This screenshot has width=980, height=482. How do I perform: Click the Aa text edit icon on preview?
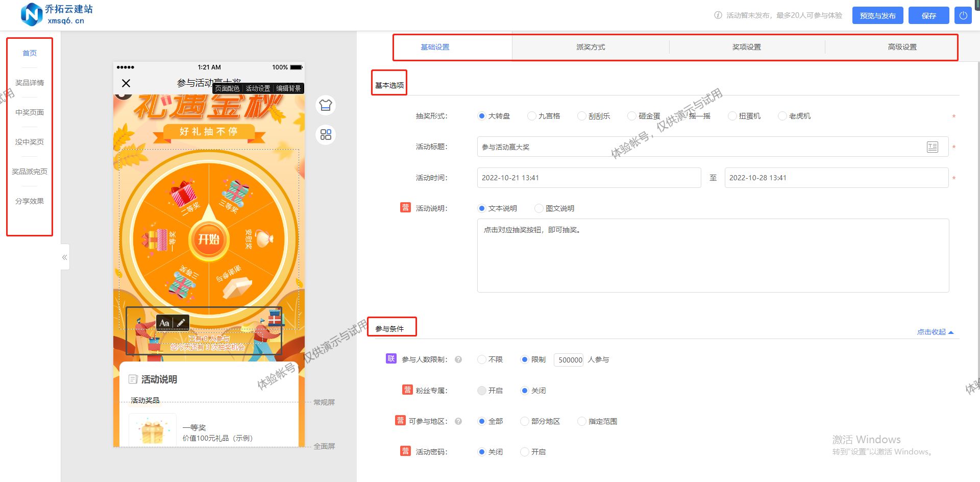164,323
